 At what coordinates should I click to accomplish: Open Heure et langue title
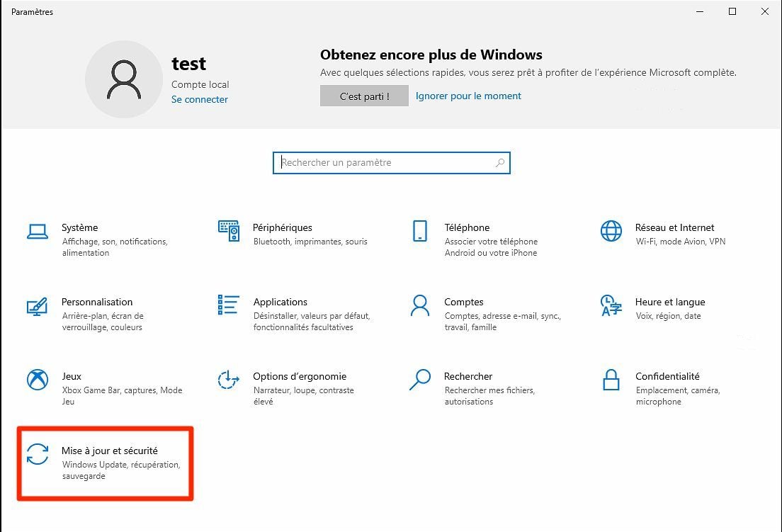point(670,302)
